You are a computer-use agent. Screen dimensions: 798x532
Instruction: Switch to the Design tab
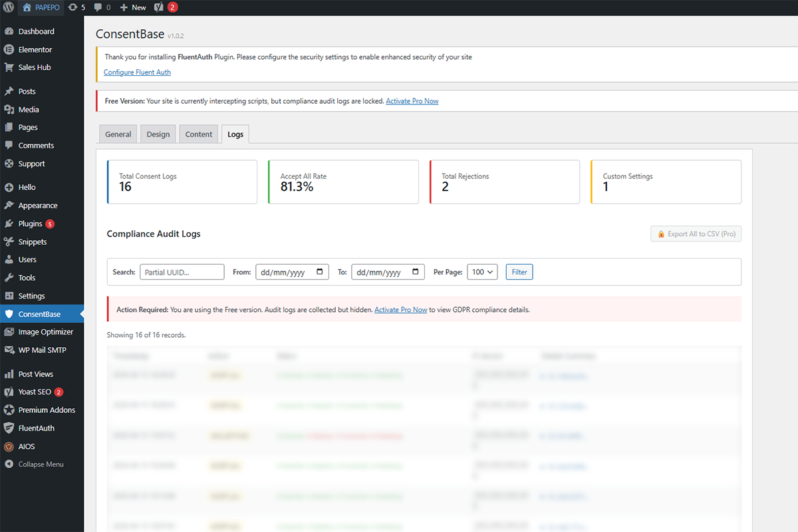[x=158, y=134]
